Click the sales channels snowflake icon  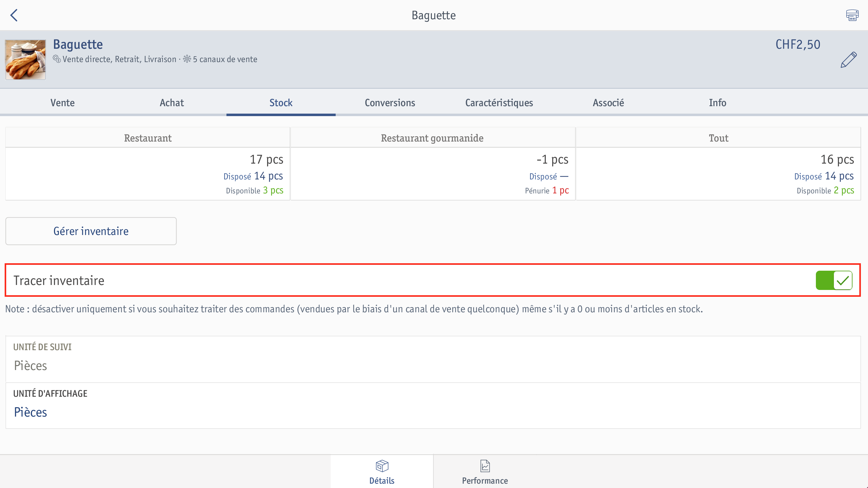pos(187,59)
